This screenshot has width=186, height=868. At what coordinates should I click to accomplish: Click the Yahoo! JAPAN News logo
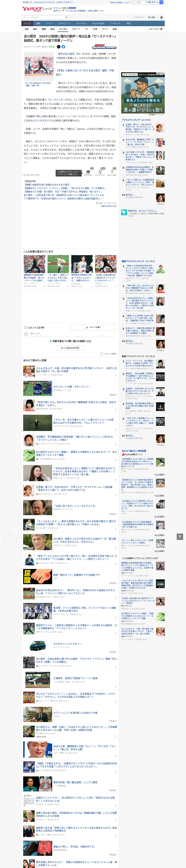[x=37, y=9]
